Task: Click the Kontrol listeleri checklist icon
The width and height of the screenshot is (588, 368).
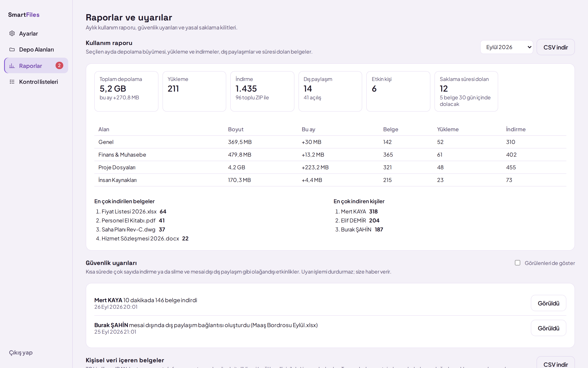Action: [12, 82]
